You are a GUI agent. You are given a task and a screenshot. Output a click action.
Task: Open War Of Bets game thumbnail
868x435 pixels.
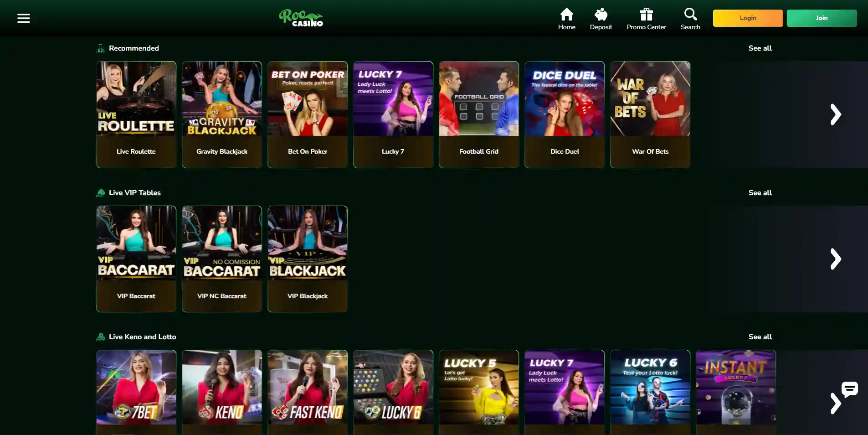click(x=650, y=98)
